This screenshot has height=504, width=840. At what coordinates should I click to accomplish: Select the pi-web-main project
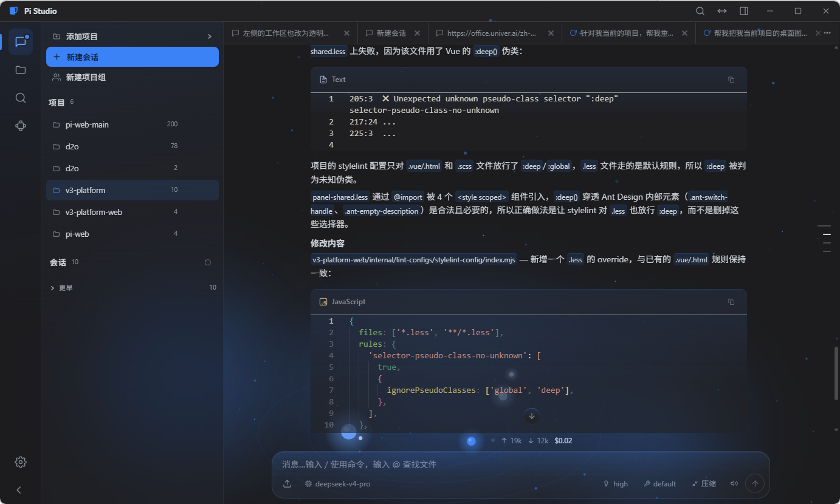point(133,124)
